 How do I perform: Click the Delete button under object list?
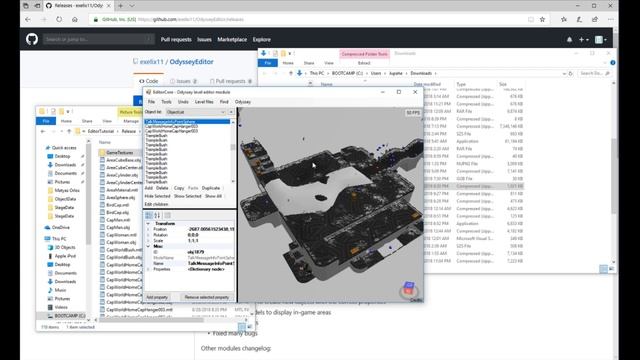pos(162,188)
